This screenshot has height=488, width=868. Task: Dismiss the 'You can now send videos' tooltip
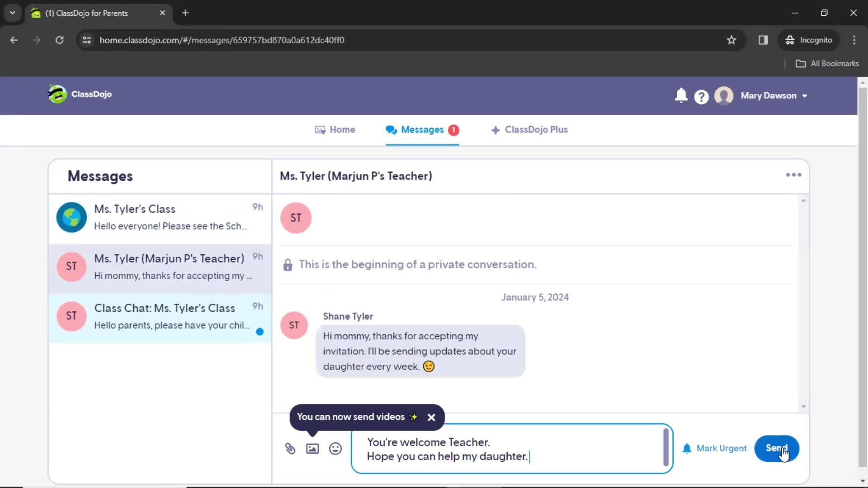pyautogui.click(x=431, y=418)
